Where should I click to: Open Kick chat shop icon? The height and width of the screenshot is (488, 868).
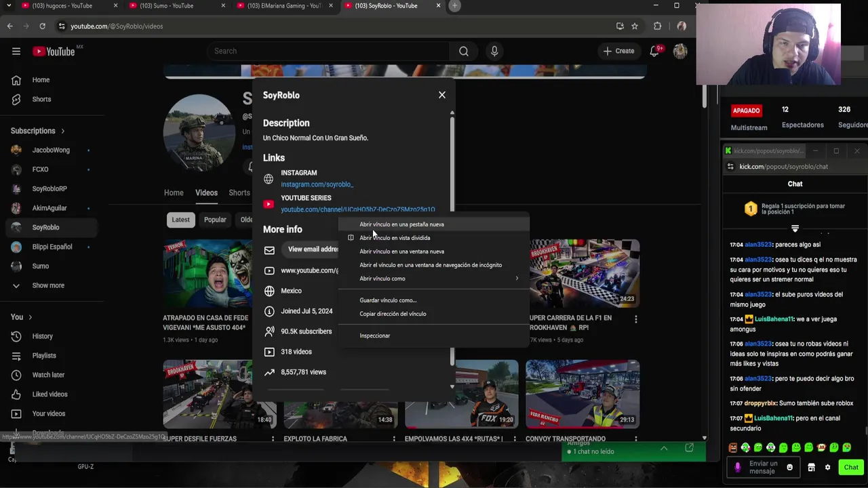coord(811,467)
